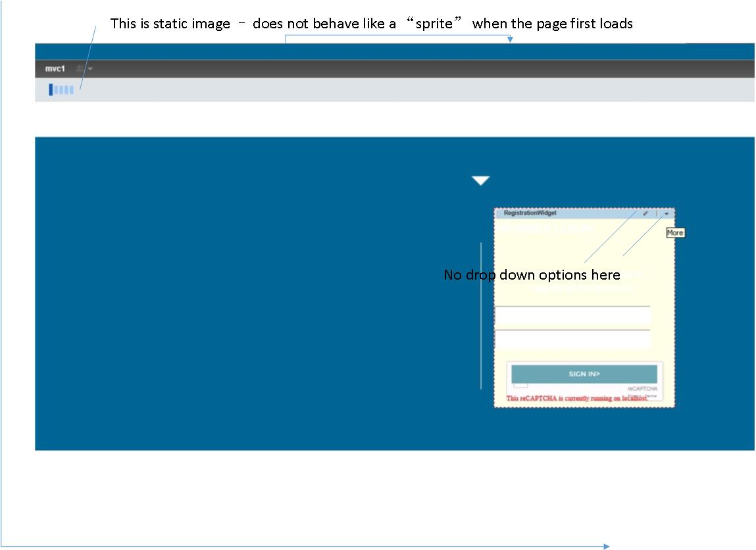Image resolution: width=756 pixels, height=550 pixels.
Task: Select the mvc1 logo in the toolbar
Action: (54, 68)
